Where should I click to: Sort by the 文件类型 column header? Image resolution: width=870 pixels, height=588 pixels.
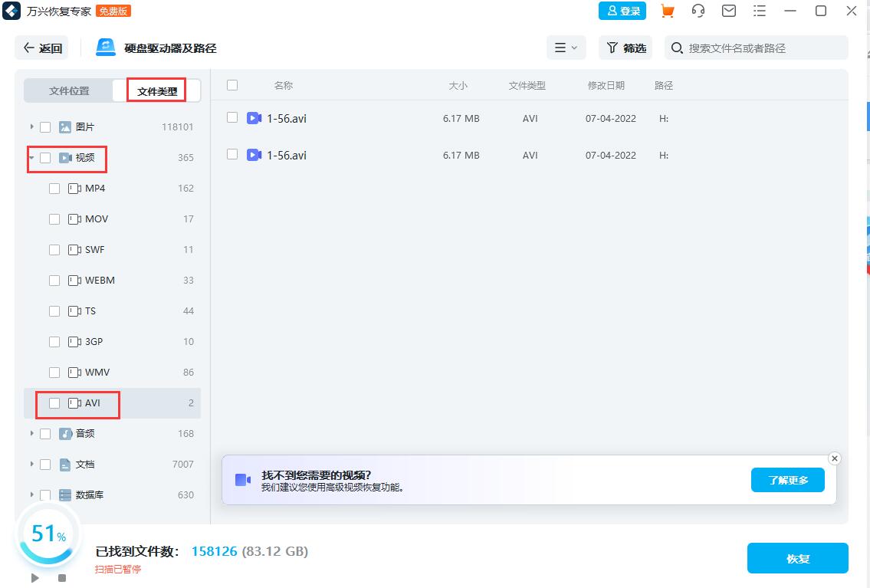(x=527, y=85)
